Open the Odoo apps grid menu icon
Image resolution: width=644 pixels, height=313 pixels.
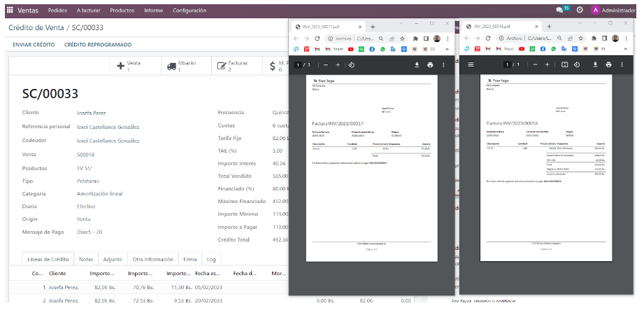(x=8, y=11)
